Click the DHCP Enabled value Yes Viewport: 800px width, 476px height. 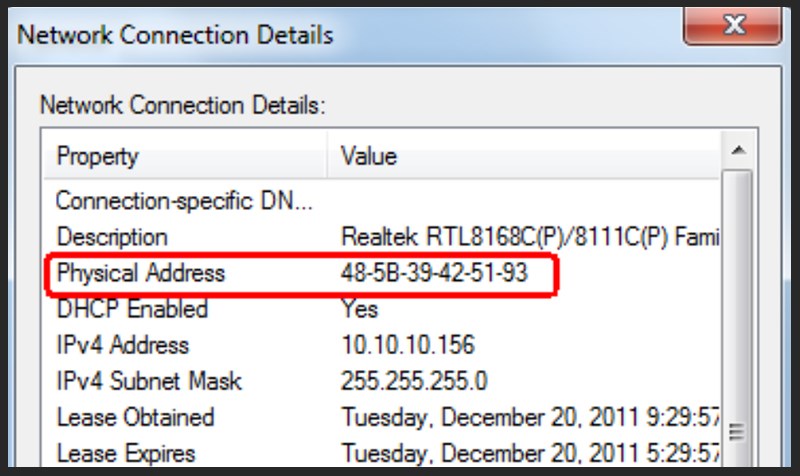point(359,309)
